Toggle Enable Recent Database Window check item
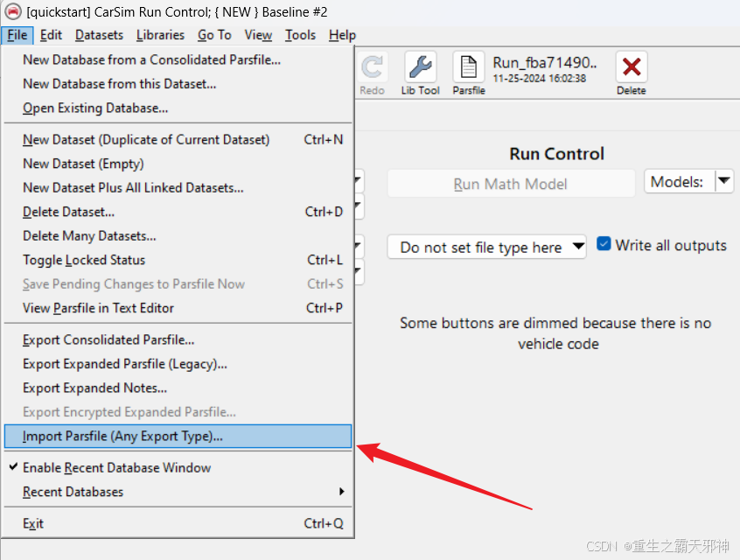The width and height of the screenshot is (740, 560). click(178, 467)
